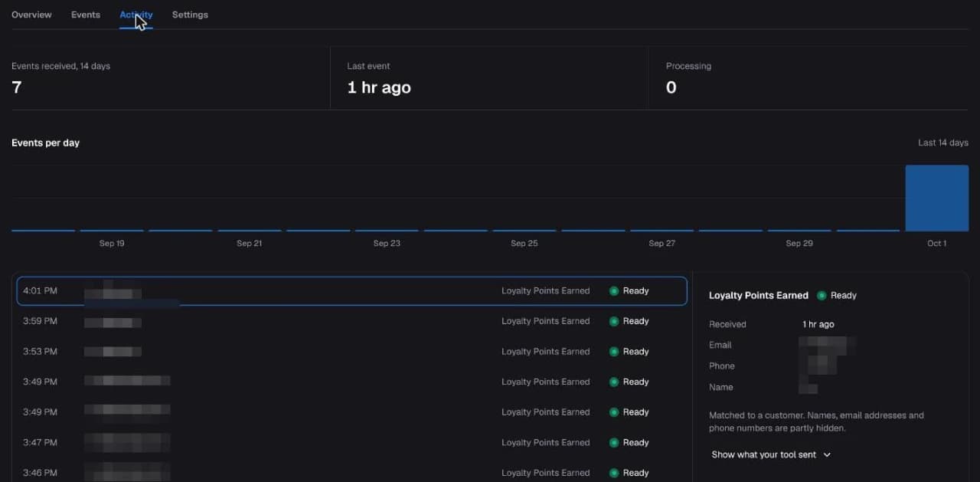Switch to the Events tab
This screenshot has height=482, width=980.
(x=86, y=15)
